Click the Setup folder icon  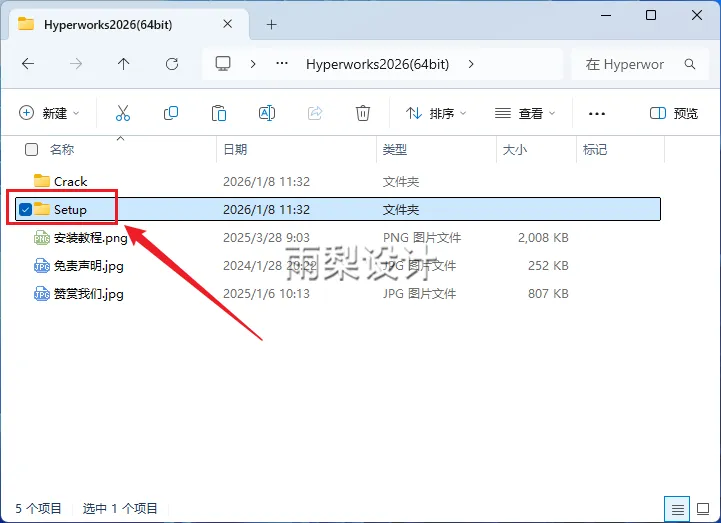pos(42,209)
